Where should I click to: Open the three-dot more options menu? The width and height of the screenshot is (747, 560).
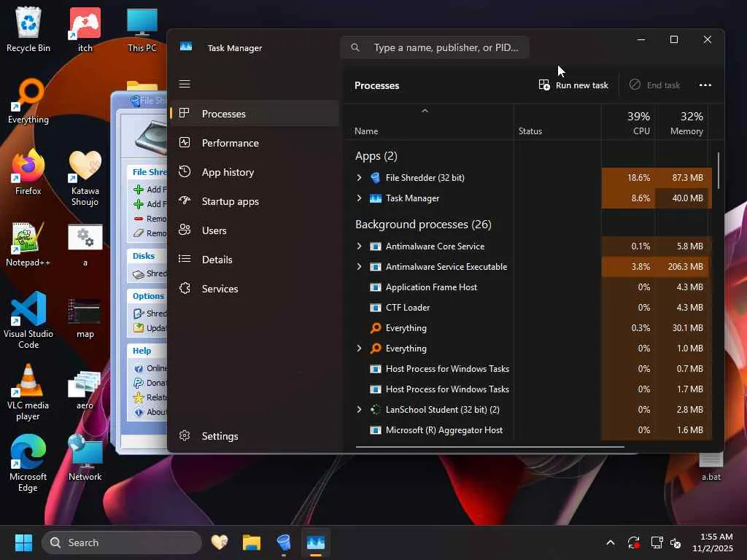(x=705, y=85)
